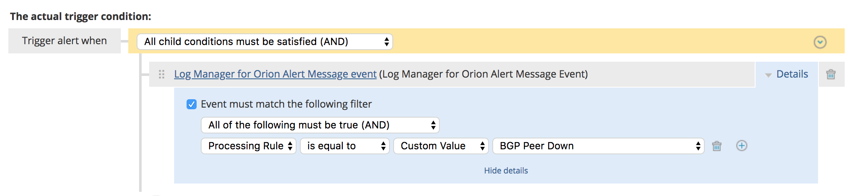Select a different value than BGP Peer Down
The image size is (868, 196).
pos(599,146)
